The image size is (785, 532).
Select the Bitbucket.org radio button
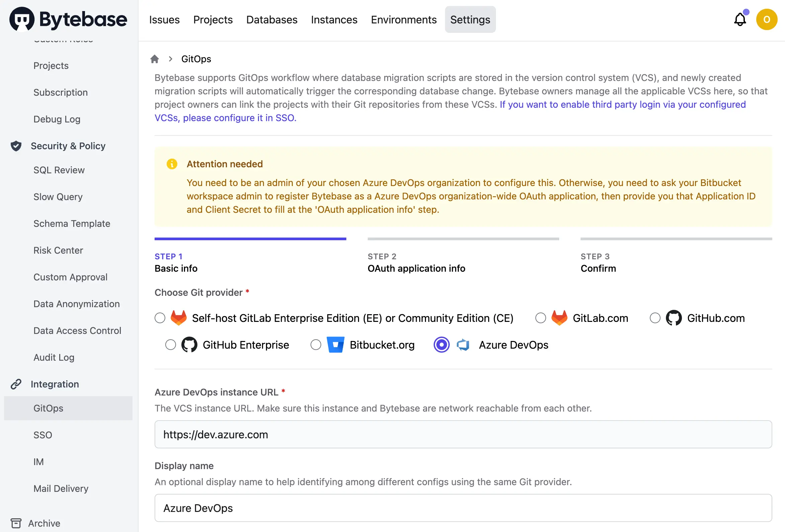tap(316, 345)
